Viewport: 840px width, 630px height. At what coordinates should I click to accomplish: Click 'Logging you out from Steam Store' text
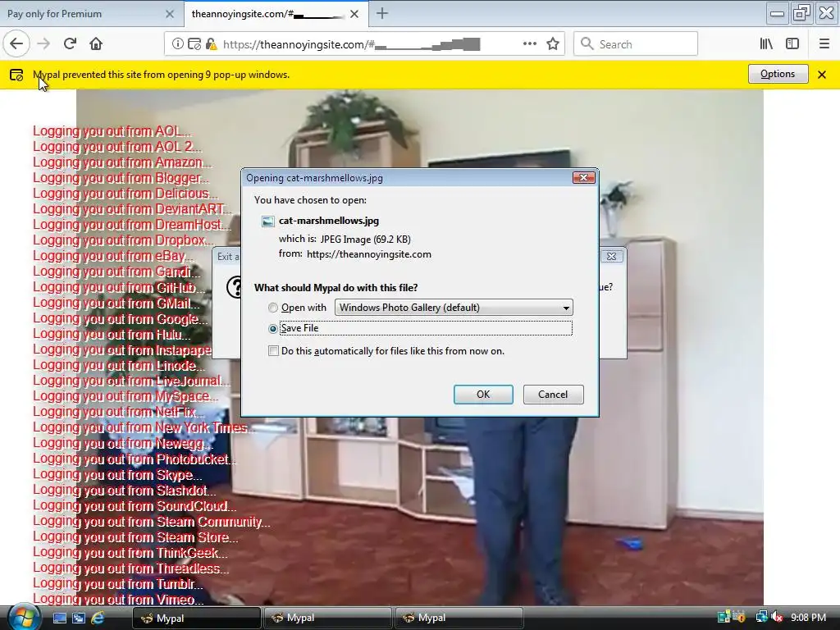tap(135, 537)
